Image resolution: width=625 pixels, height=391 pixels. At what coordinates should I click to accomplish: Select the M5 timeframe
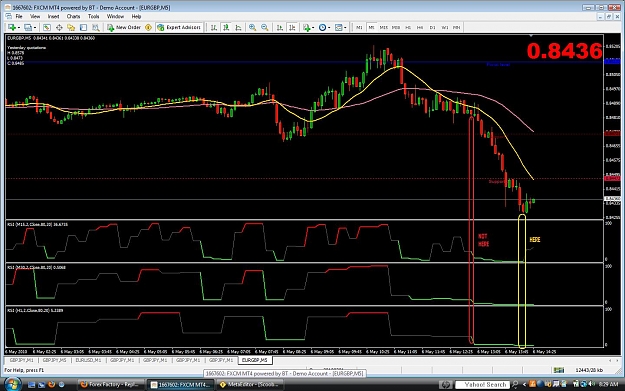click(371, 28)
